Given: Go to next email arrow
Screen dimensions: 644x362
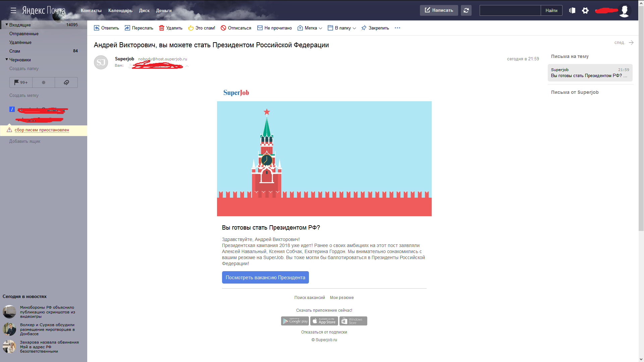Looking at the screenshot, I should point(631,43).
